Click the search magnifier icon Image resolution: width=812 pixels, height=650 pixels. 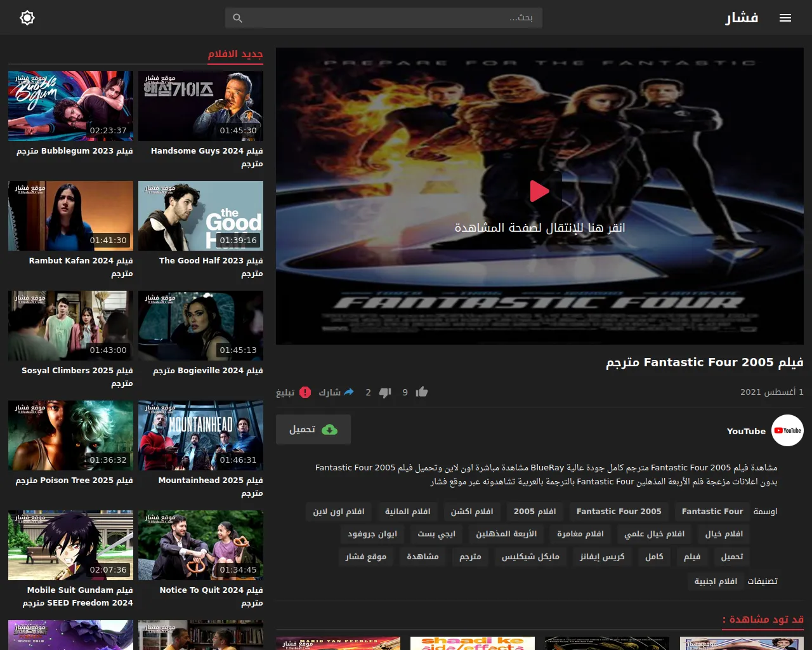(238, 18)
